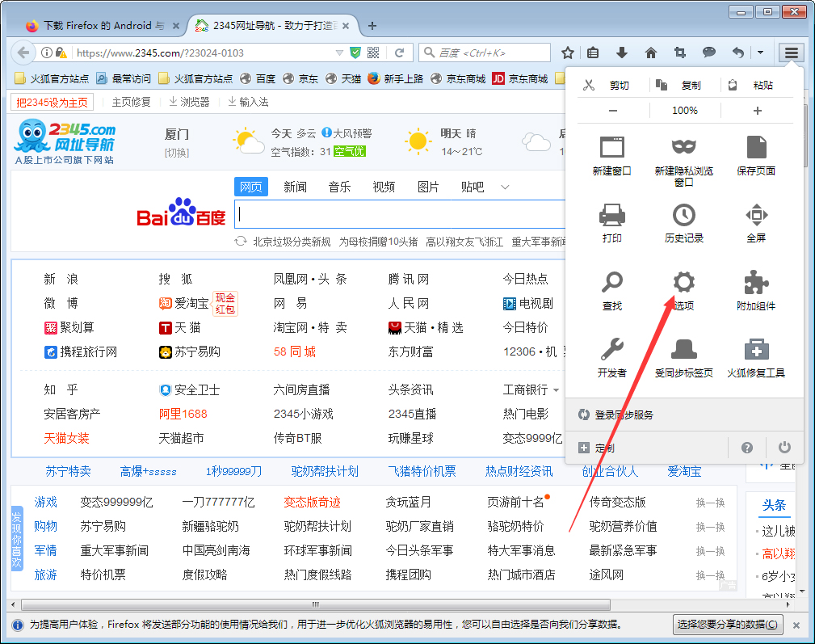Print this page (打印)
The width and height of the screenshot is (815, 644).
pos(611,221)
